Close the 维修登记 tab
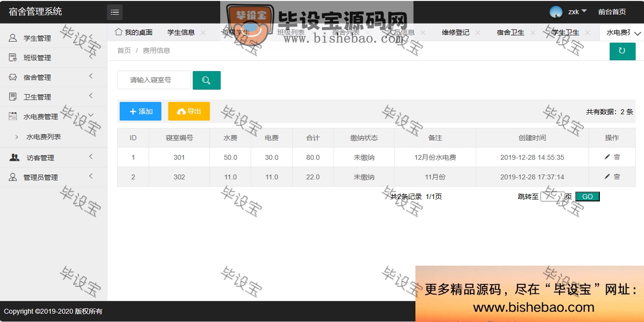644x322 pixels. point(478,33)
